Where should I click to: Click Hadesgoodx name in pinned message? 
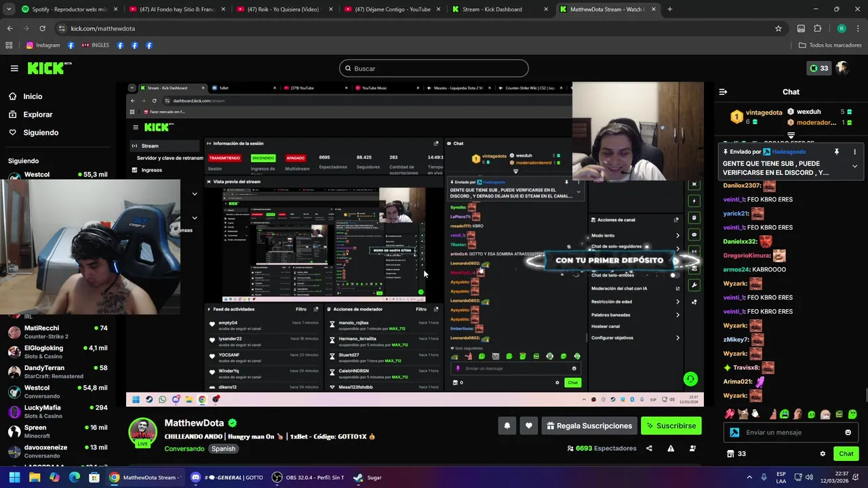pyautogui.click(x=789, y=152)
